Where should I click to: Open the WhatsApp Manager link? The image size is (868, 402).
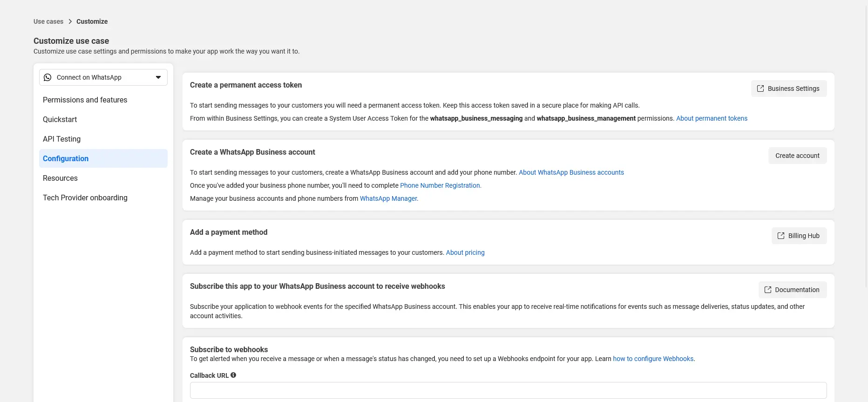[x=389, y=198]
